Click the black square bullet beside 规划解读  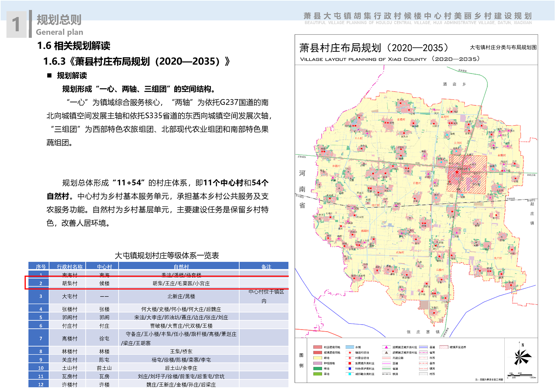(x=49, y=75)
